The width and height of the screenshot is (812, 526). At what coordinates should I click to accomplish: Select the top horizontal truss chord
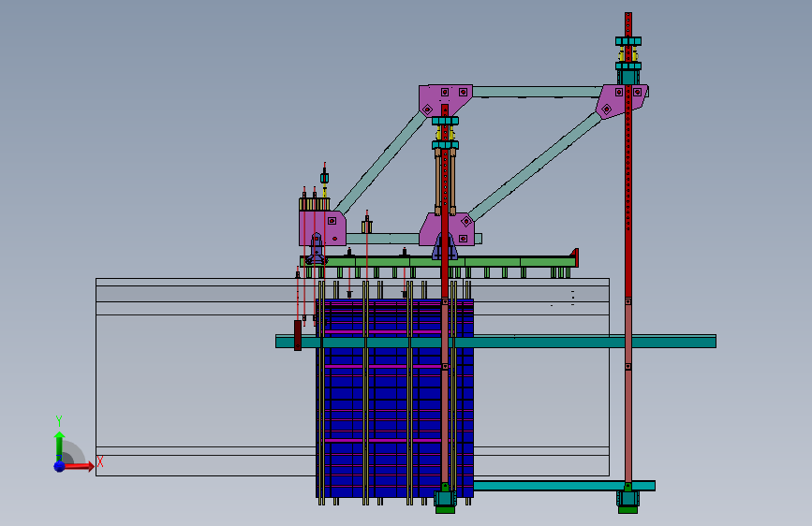[537, 92]
